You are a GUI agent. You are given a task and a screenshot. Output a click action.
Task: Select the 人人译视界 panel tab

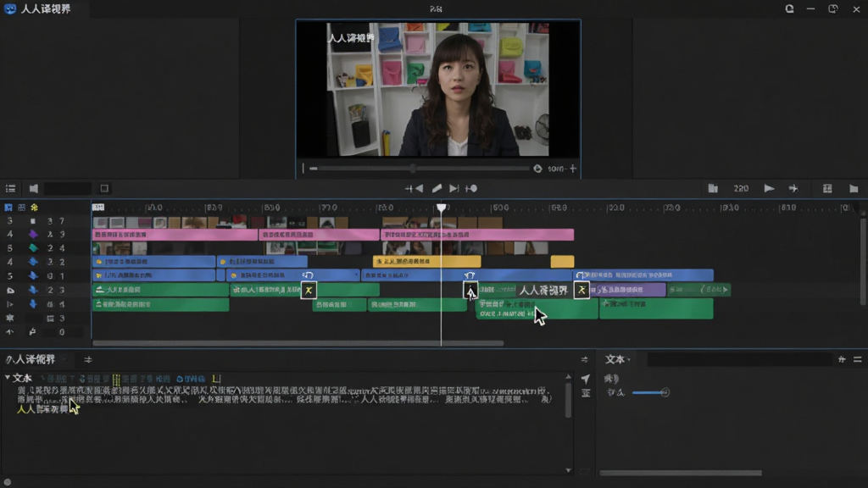click(31, 359)
